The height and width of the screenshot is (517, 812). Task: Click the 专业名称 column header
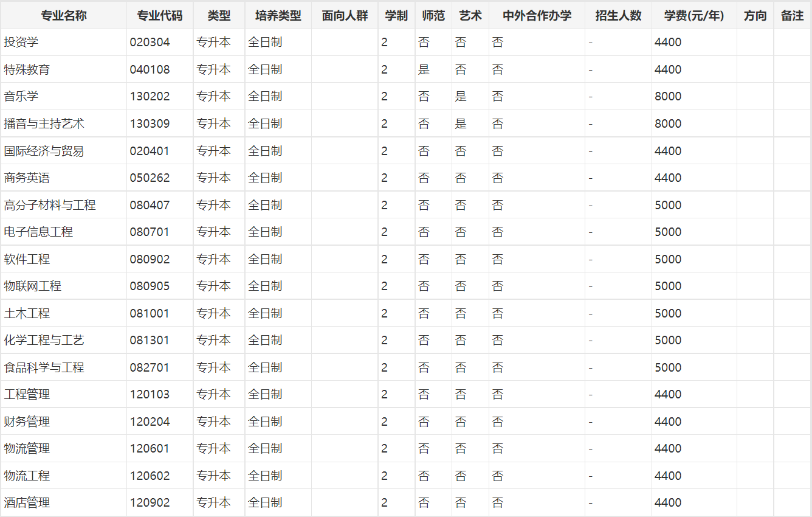[63, 16]
